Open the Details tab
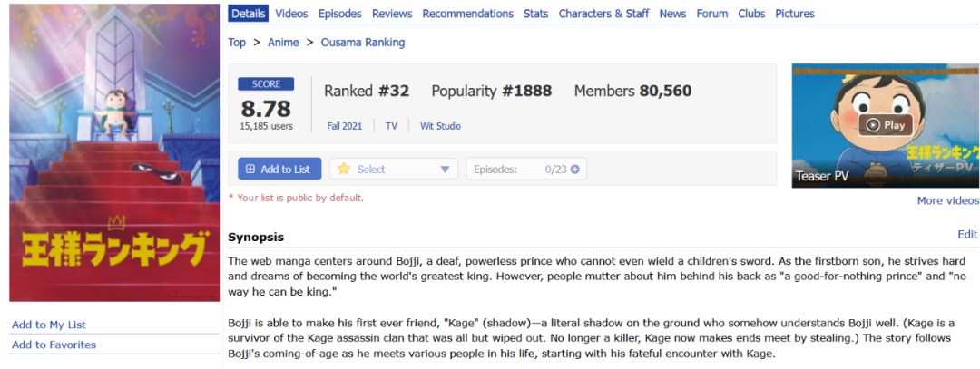 tap(248, 13)
